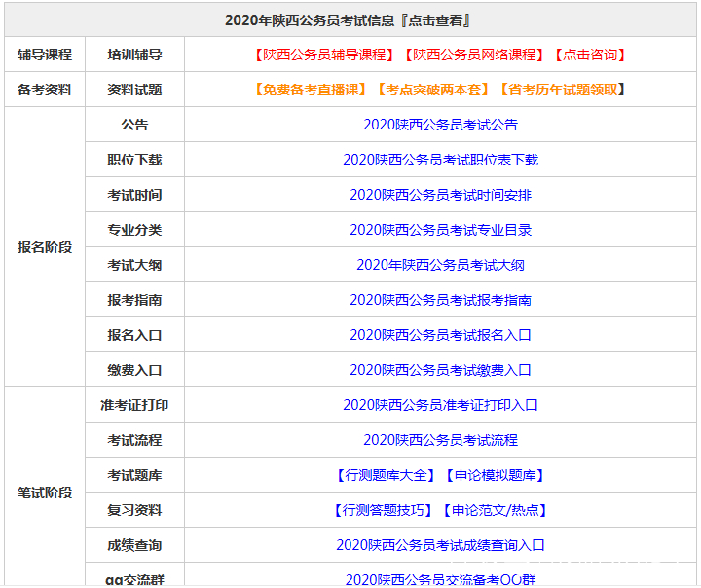701x588 pixels.
Task: Click the 考试时间 label cell
Action: [x=134, y=195]
